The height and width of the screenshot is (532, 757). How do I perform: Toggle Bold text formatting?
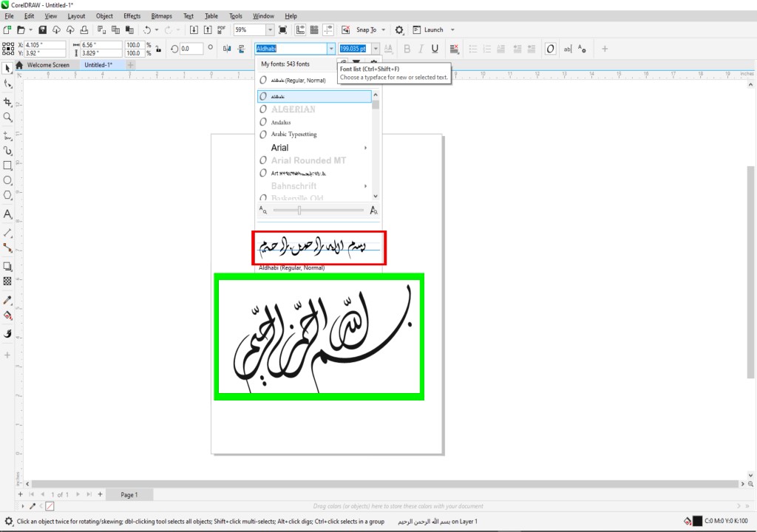407,49
